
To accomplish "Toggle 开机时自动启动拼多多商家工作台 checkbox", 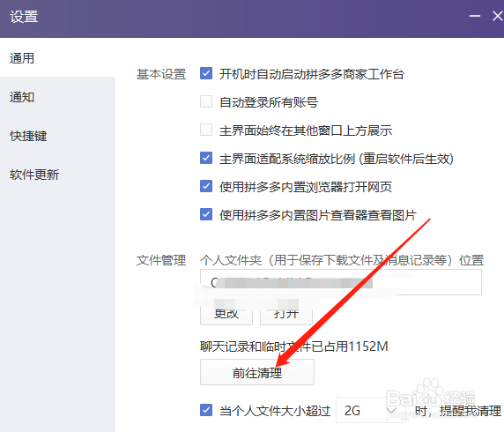I will click(206, 74).
